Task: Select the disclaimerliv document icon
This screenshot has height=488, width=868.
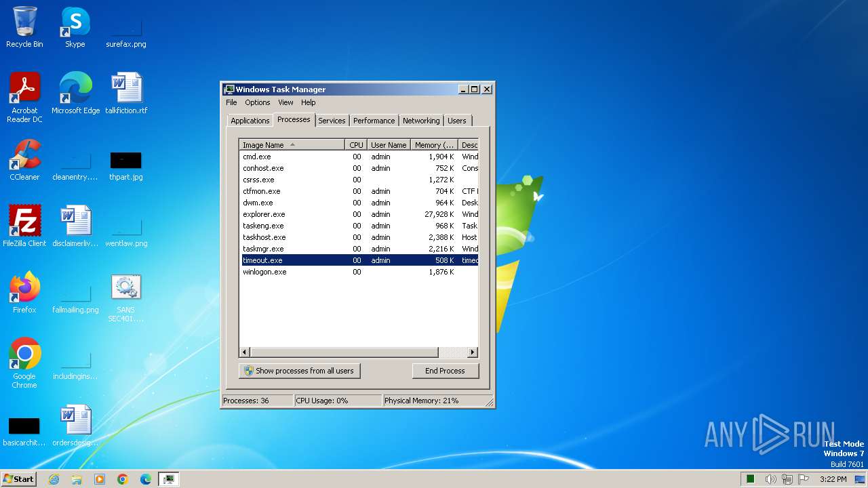Action: point(75,226)
